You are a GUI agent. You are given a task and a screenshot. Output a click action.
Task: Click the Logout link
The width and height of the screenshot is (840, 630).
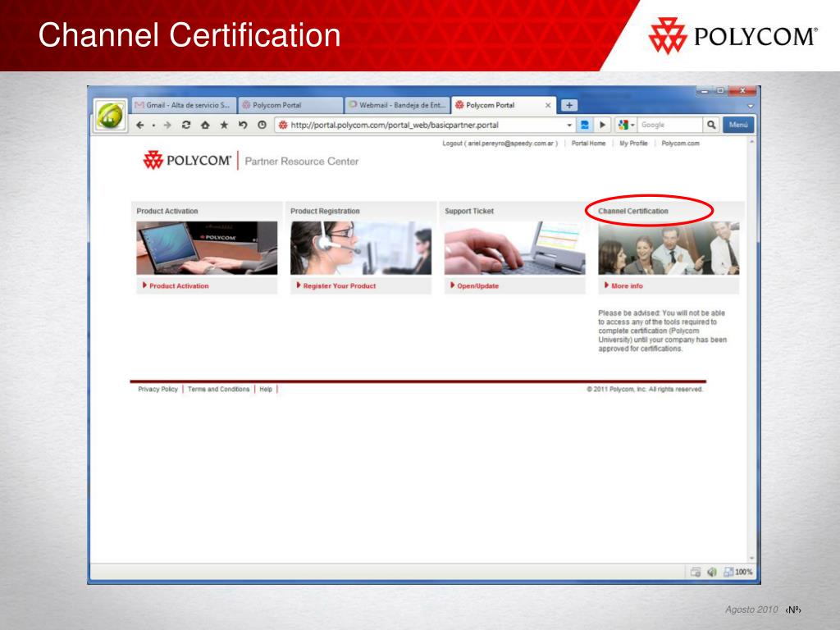tap(500, 144)
